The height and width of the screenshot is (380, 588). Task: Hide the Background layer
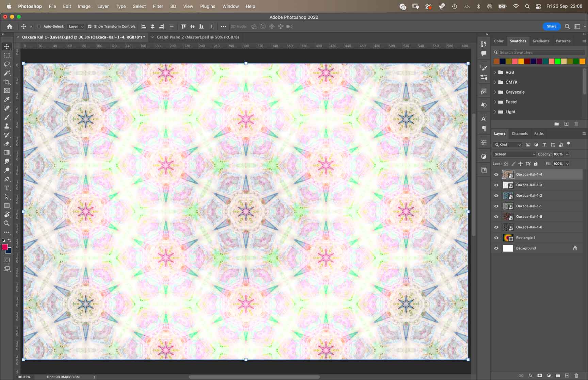point(496,248)
